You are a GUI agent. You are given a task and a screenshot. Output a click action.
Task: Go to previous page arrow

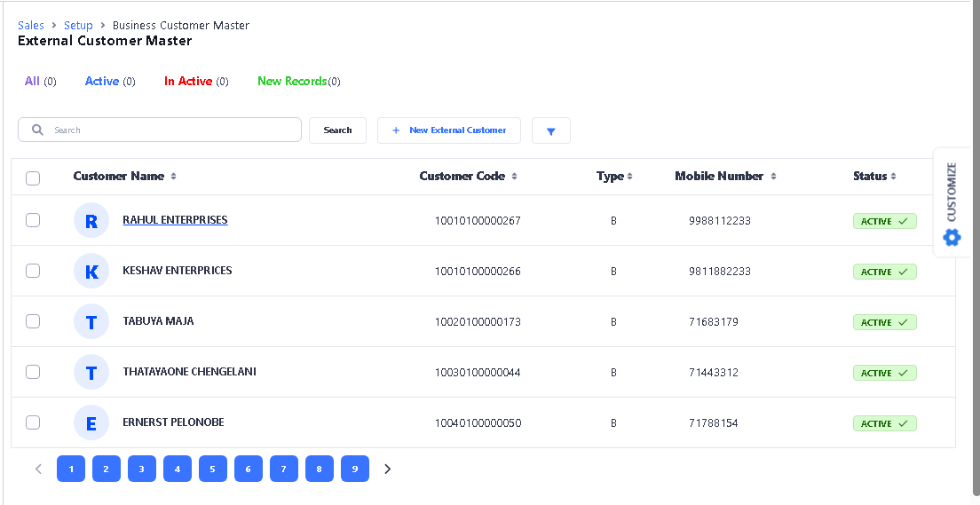click(38, 469)
